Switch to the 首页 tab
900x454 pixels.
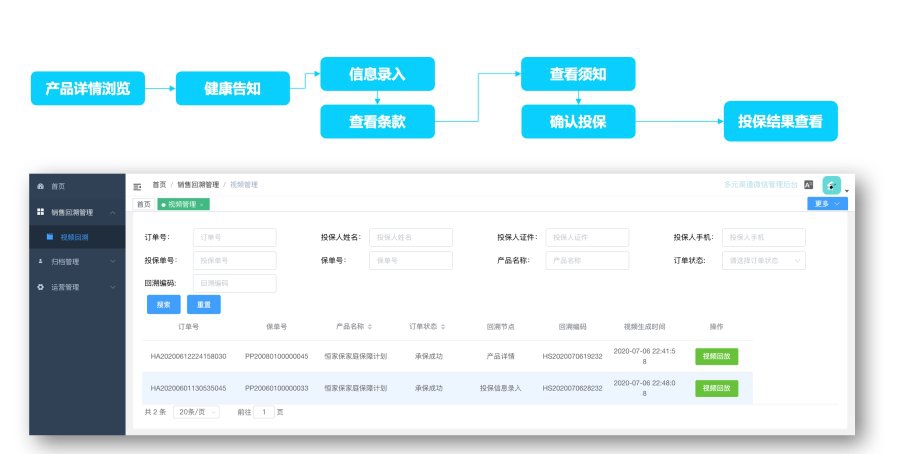(x=144, y=204)
